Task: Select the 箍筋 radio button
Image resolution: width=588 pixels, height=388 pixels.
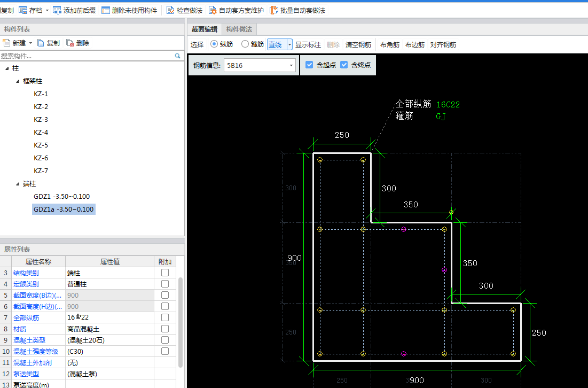Action: click(245, 44)
